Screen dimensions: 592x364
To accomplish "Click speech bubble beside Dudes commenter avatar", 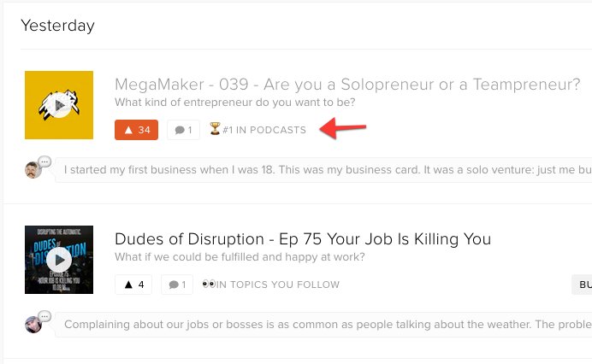I will pyautogui.click(x=44, y=316).
